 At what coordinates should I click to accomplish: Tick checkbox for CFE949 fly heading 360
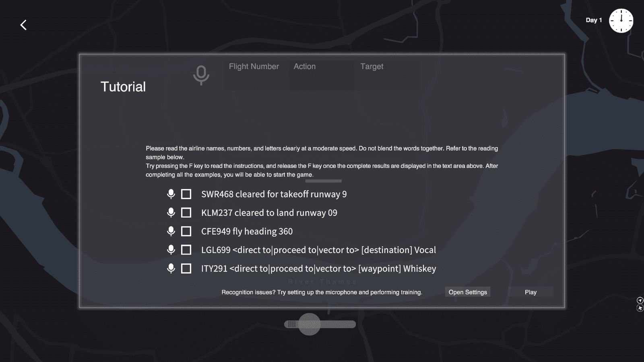click(x=186, y=231)
